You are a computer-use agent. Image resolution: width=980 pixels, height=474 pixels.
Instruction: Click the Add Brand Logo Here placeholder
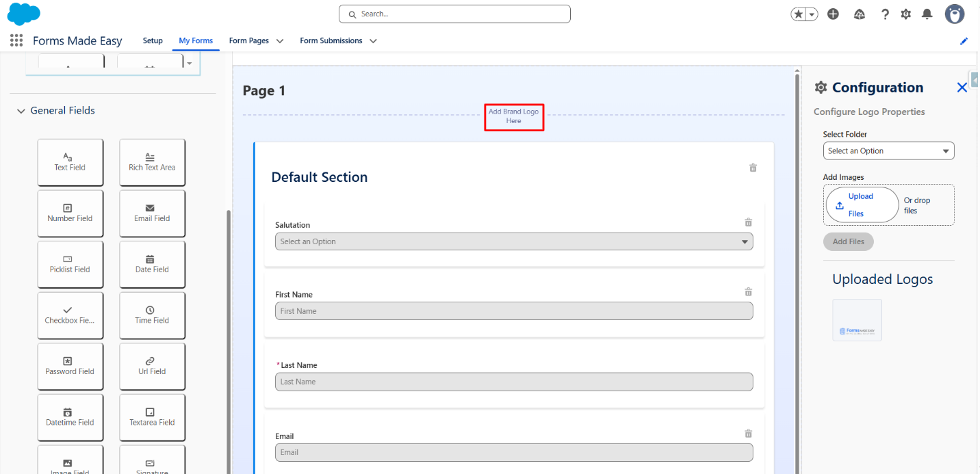pos(513,116)
